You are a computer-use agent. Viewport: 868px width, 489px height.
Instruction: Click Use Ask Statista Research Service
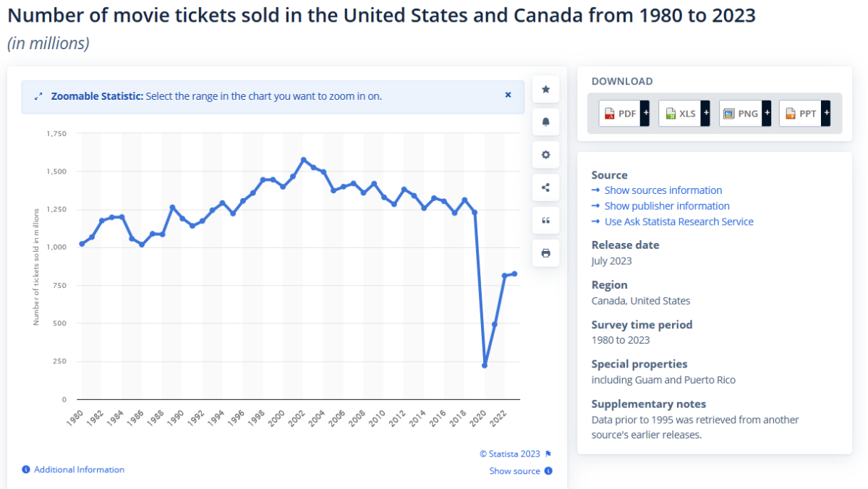point(678,222)
